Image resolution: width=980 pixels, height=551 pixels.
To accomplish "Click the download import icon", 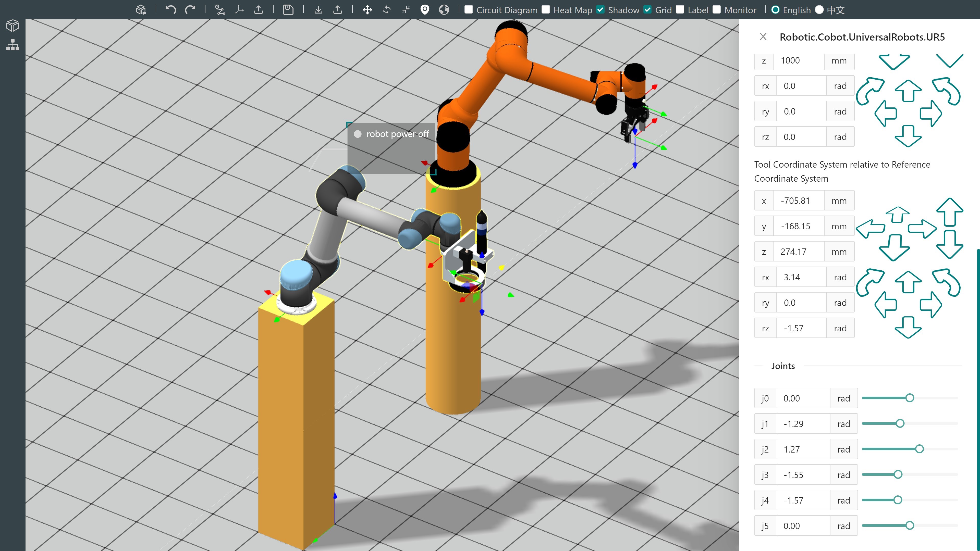I will coord(318,9).
